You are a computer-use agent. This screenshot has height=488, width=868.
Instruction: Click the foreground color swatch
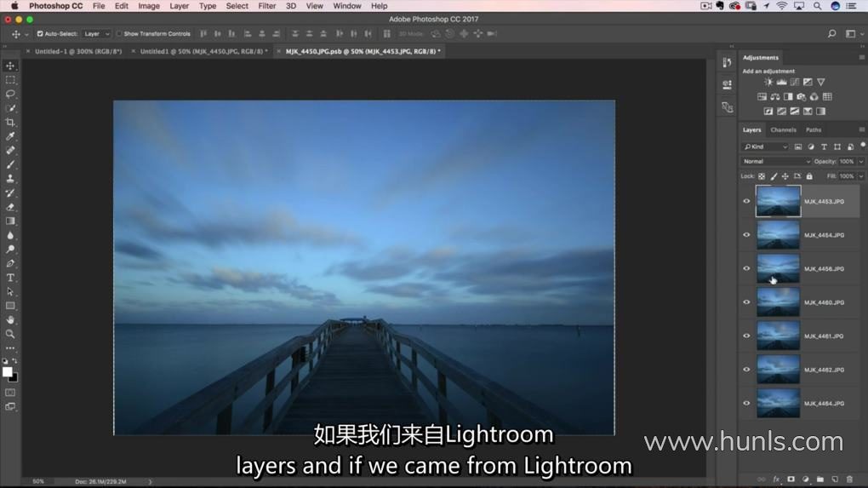click(x=7, y=372)
